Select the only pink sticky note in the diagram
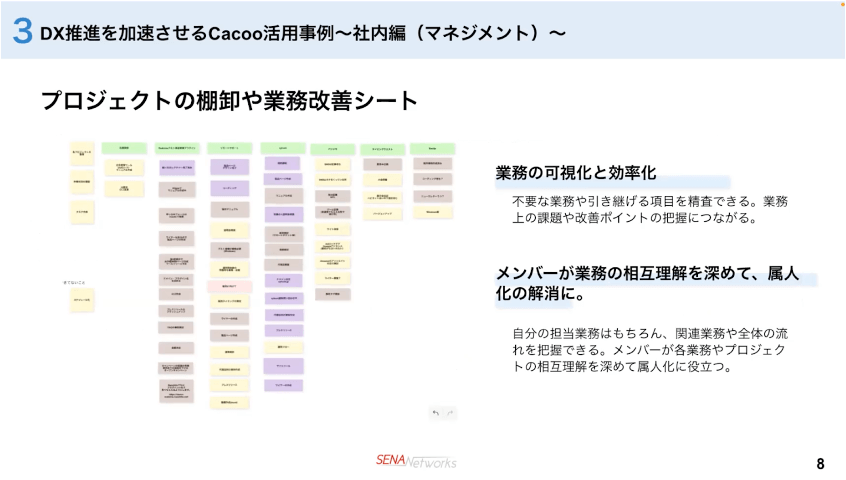 click(228, 286)
